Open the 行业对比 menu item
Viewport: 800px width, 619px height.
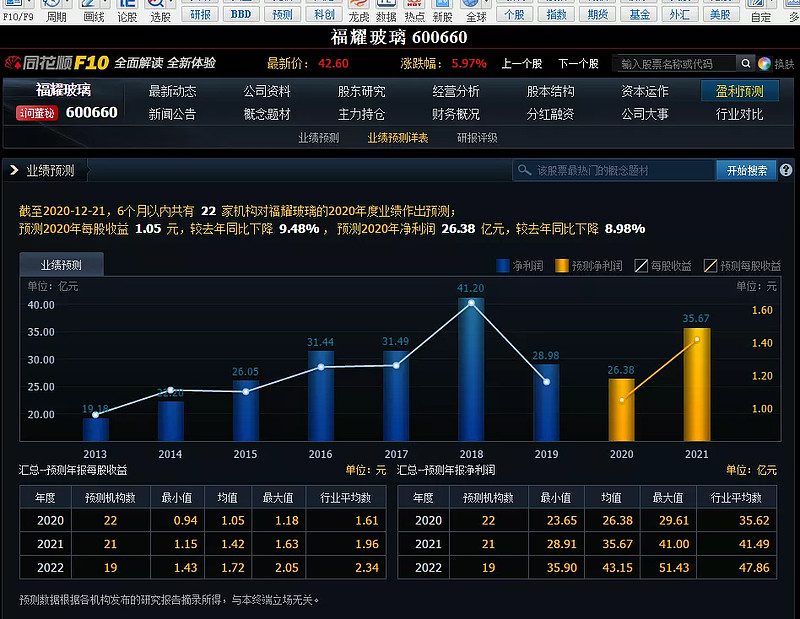point(740,114)
